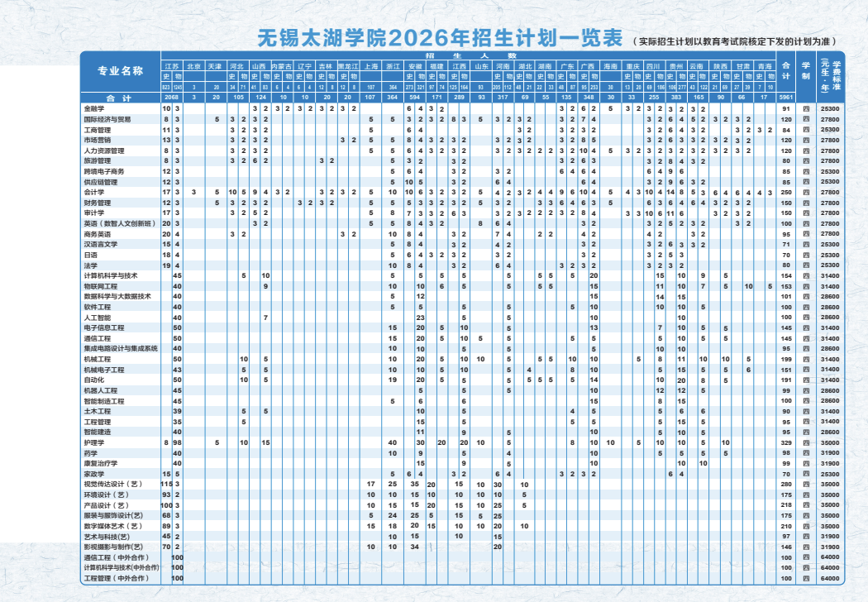Select the 人力资源管理 major row

pos(463,150)
